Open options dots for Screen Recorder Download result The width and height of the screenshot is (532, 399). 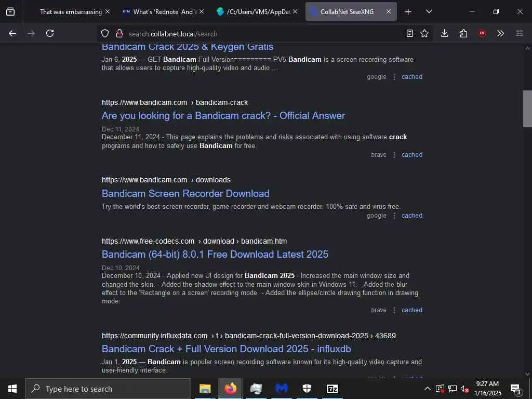click(x=394, y=216)
